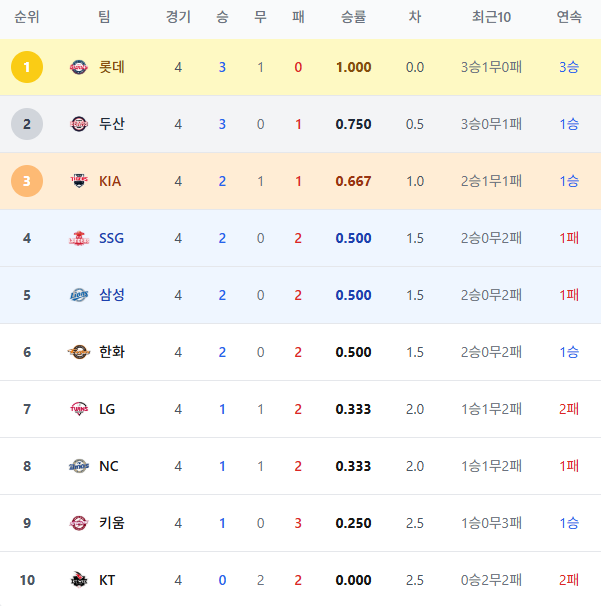Screen dimensions: 601x606
Task: Open the 삼성 team name link
Action: (x=112, y=295)
